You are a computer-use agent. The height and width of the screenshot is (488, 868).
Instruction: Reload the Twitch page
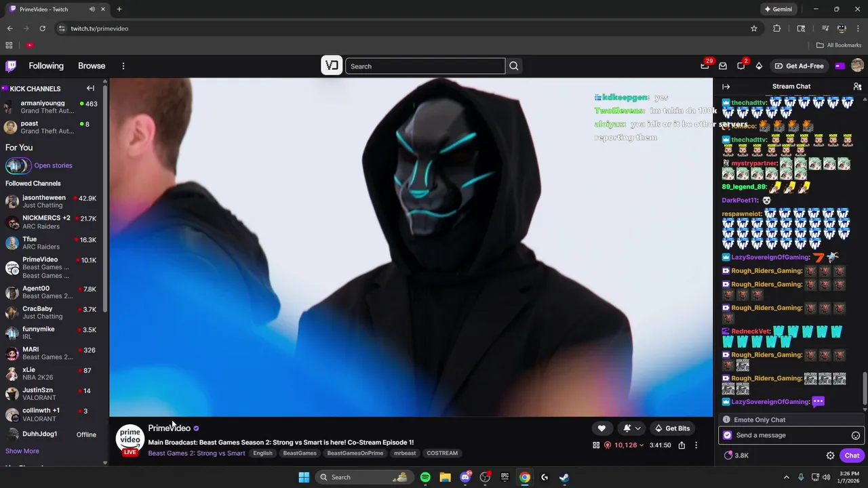coord(42,28)
